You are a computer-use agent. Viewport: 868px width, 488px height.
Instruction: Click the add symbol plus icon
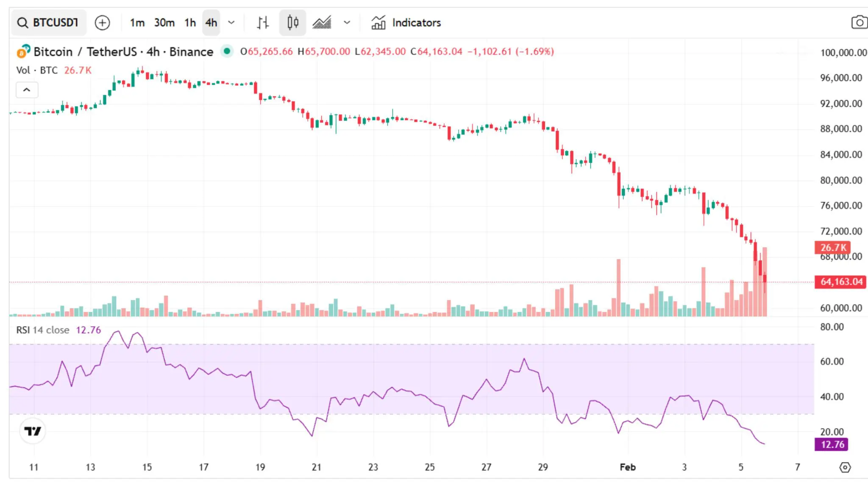tap(102, 22)
